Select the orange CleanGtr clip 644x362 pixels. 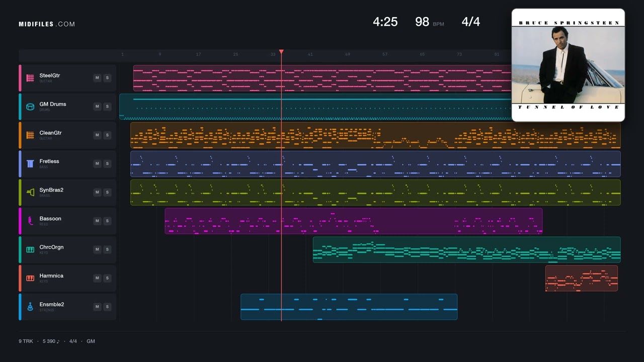tap(375, 135)
